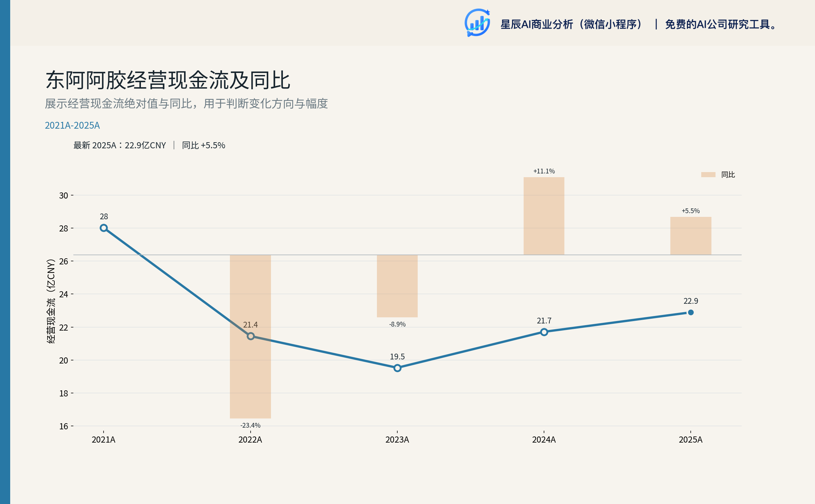Screen dimensions: 815x504
Task: Click the x-axis label 2024A
Action: tap(544, 440)
